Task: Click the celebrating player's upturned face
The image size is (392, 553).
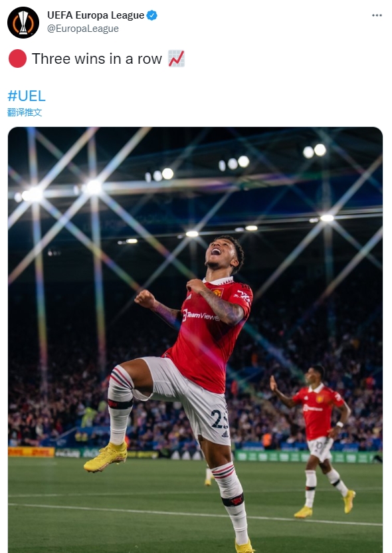Action: pyautogui.click(x=221, y=253)
